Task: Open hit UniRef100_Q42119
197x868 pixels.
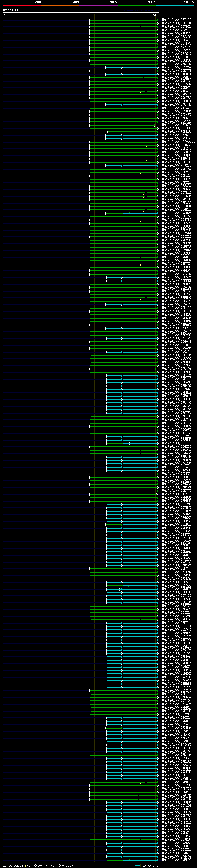Action: click(x=177, y=494)
